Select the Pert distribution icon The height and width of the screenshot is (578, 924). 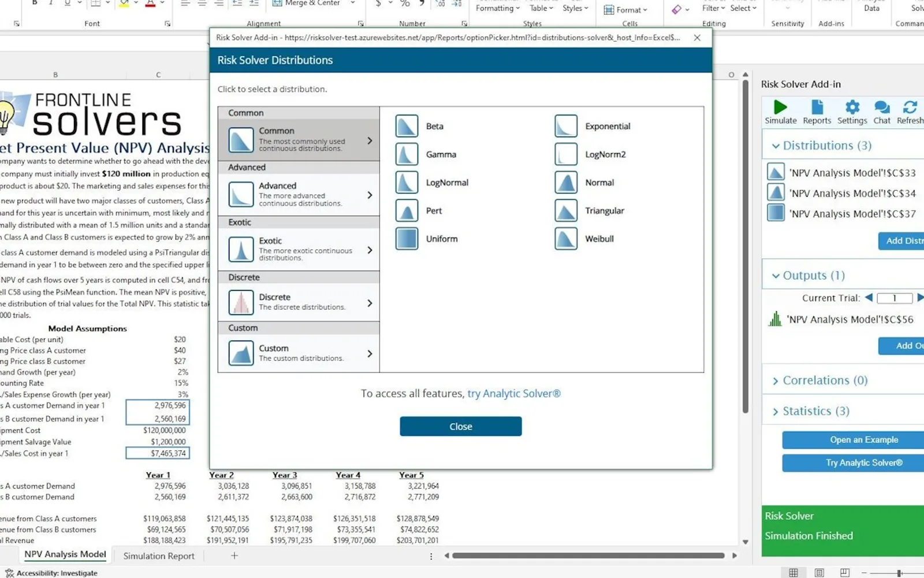(407, 210)
